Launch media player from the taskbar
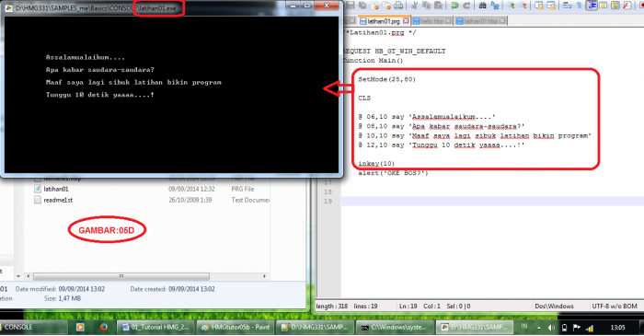Screen dimensions: 644x336 pos(80,328)
